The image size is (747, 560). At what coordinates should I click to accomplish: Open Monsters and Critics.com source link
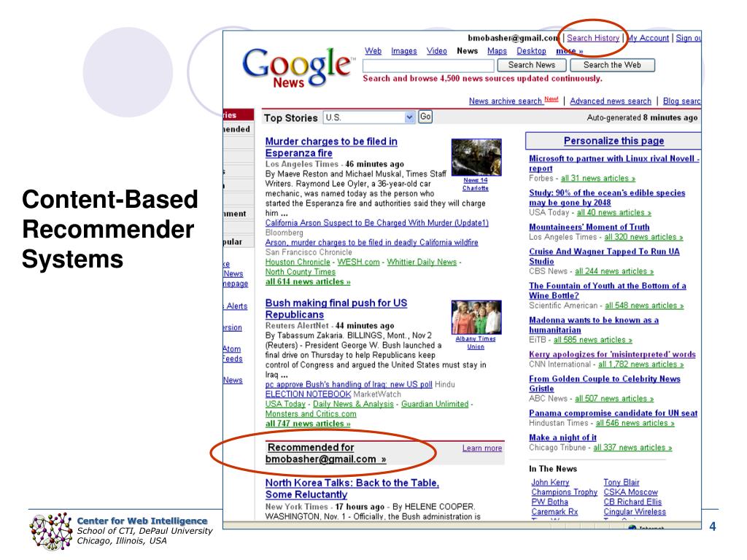click(311, 414)
